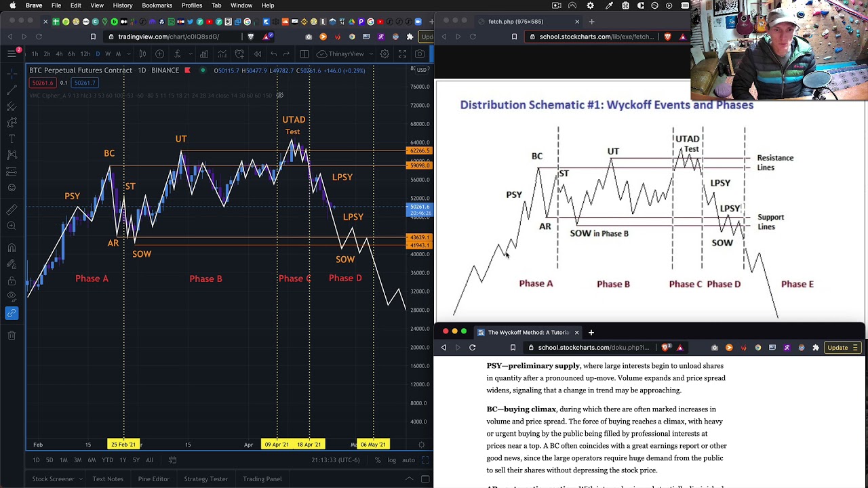Toggle the log scale

pos(392,460)
